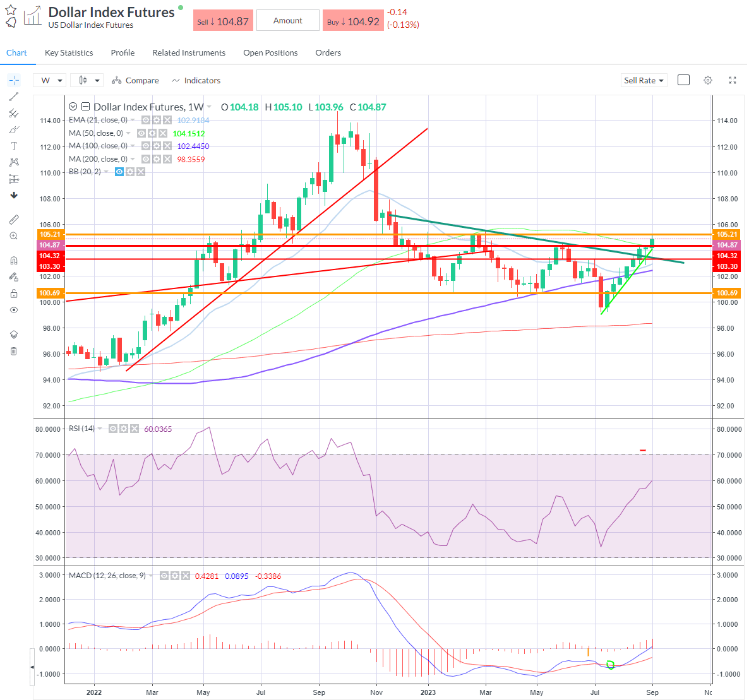Switch to the Key Statistics tab
The width and height of the screenshot is (749, 700).
coord(69,53)
